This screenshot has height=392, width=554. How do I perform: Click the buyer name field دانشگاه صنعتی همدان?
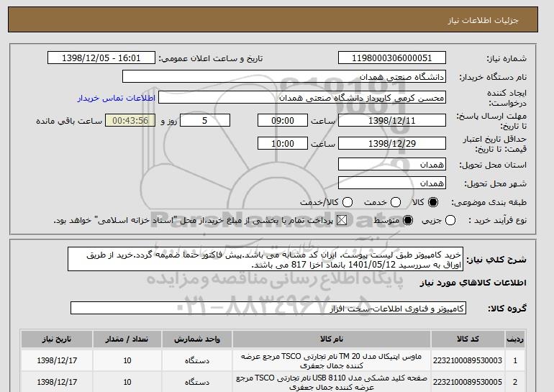(284, 77)
